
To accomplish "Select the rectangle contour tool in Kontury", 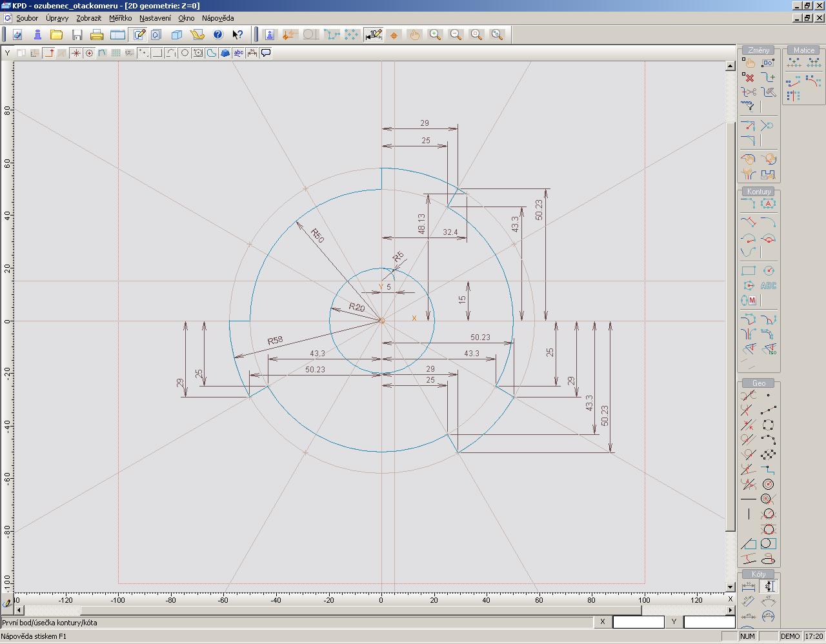I will [x=748, y=271].
